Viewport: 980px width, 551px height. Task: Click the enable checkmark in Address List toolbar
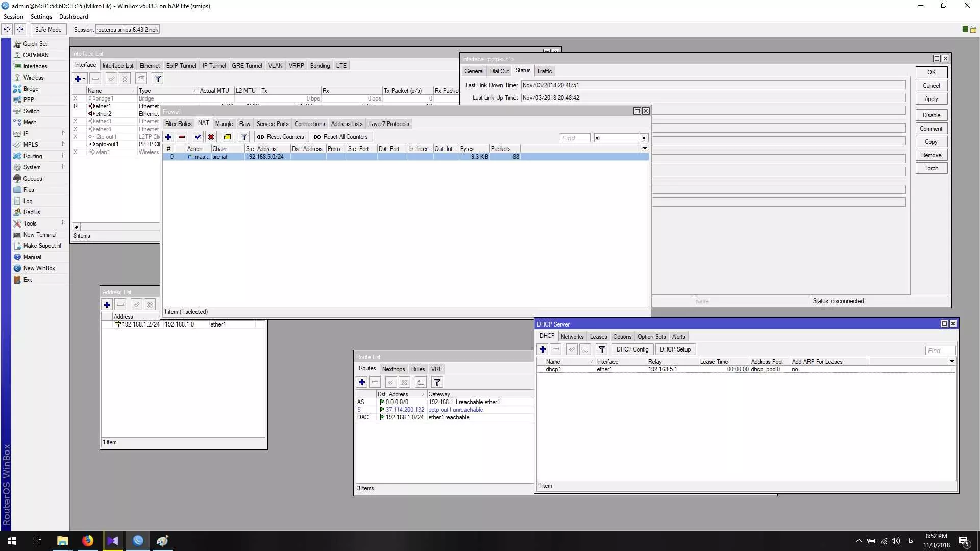pos(137,305)
